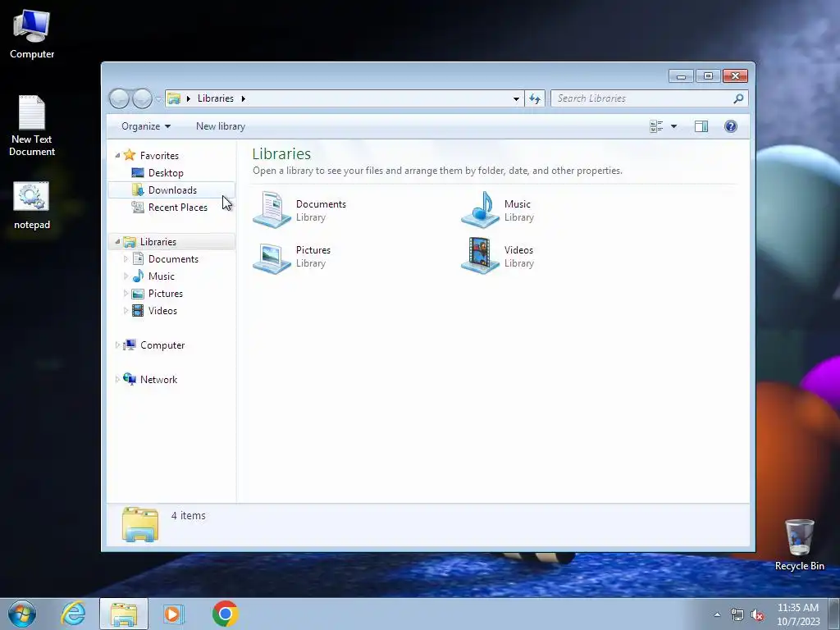
Task: Expand the Music tree node
Action: click(126, 276)
